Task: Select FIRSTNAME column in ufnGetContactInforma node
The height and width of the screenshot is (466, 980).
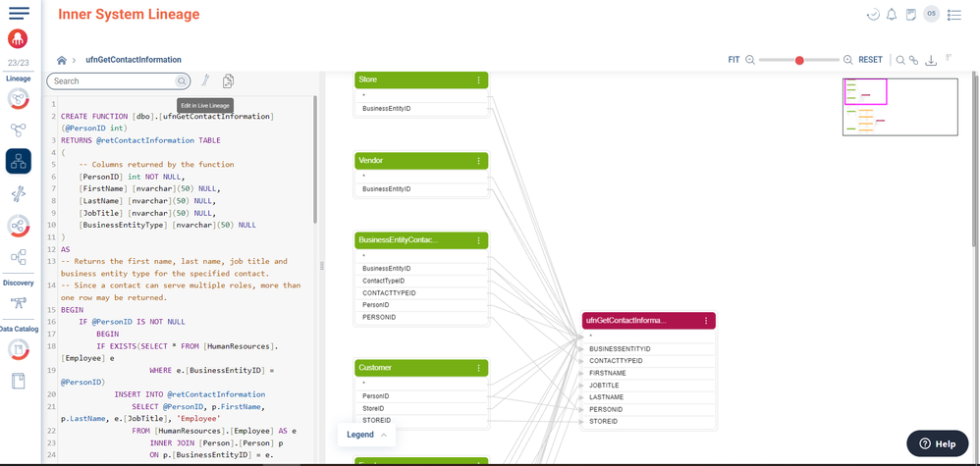Action: click(649, 373)
